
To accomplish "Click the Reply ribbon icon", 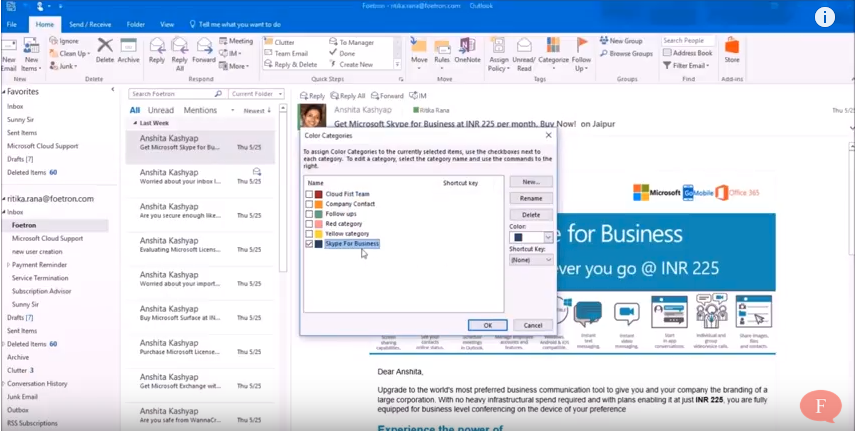I will (157, 50).
